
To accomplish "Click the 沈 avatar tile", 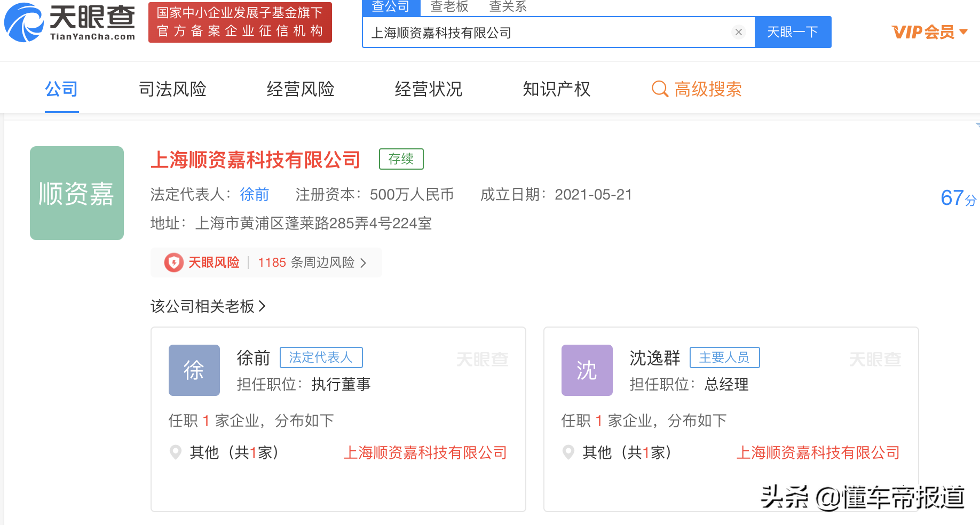I will coord(587,370).
